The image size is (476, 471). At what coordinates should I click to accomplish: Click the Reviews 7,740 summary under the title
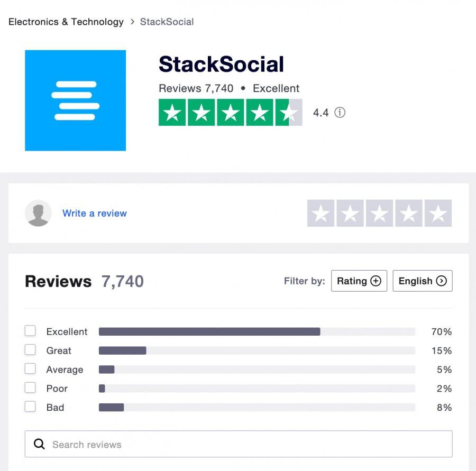[x=196, y=88]
